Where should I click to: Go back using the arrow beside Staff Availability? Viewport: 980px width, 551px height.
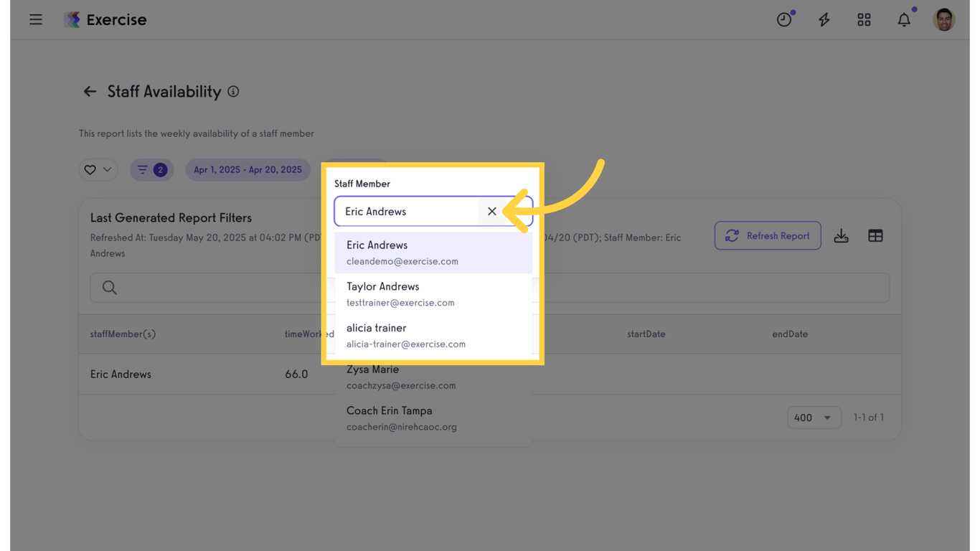click(90, 92)
